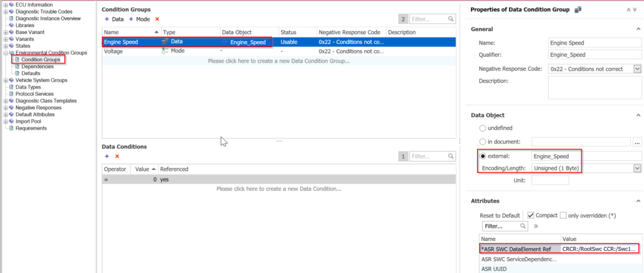The image size is (644, 273).
Task: Collapse Environmental Condition Groups node
Action: coord(5,53)
